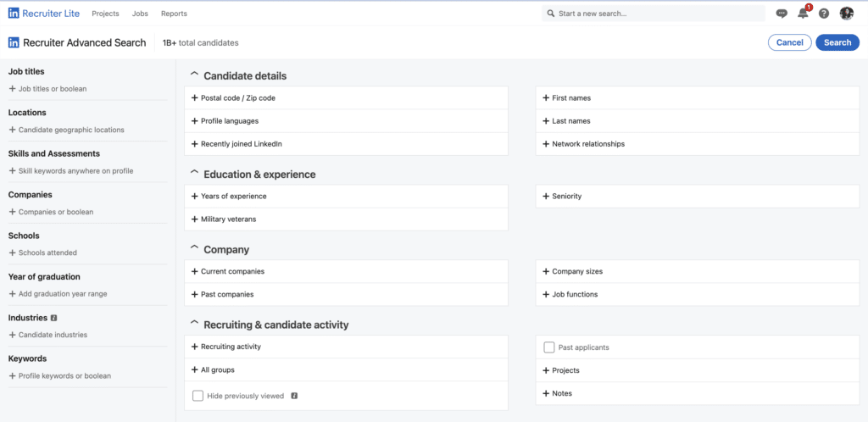
Task: Collapse the Candidate details section
Action: (x=194, y=74)
